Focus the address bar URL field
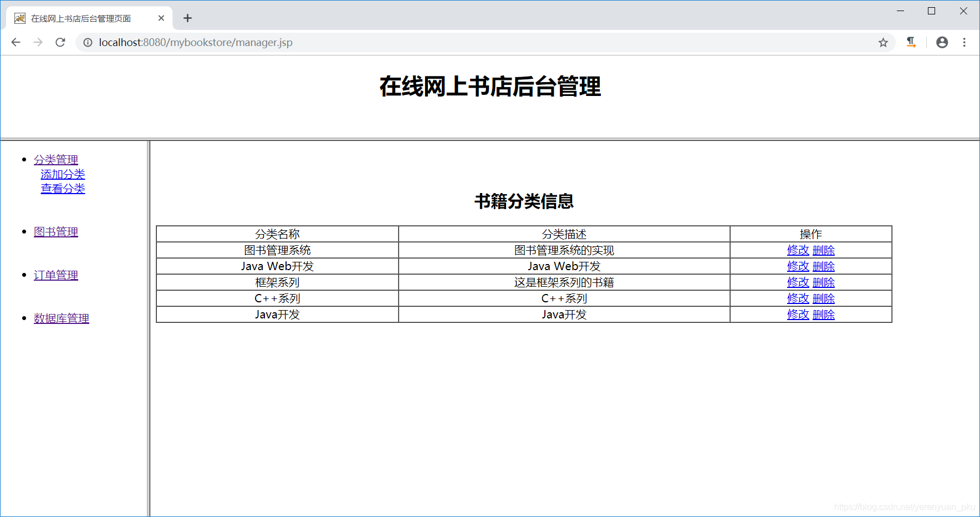This screenshot has width=980, height=517. pyautogui.click(x=485, y=42)
